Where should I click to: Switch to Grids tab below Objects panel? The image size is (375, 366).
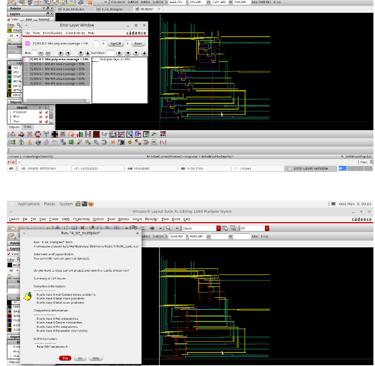coord(27,127)
